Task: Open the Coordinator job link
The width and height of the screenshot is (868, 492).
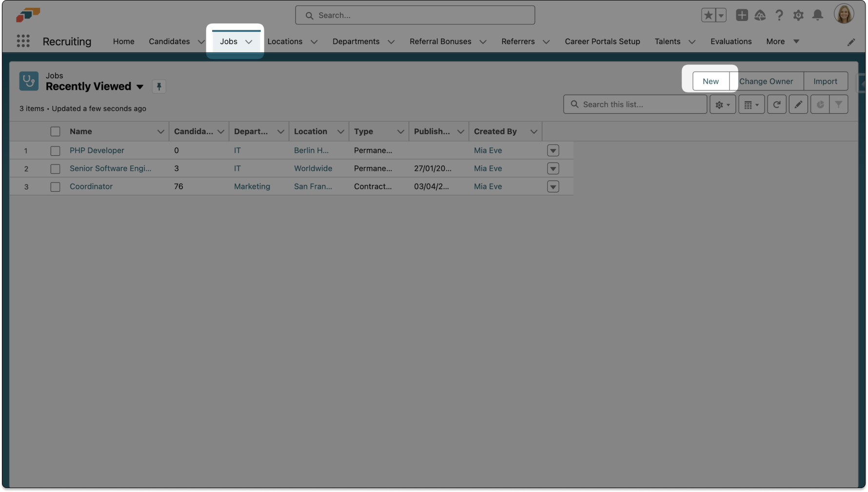Action: [x=91, y=186]
